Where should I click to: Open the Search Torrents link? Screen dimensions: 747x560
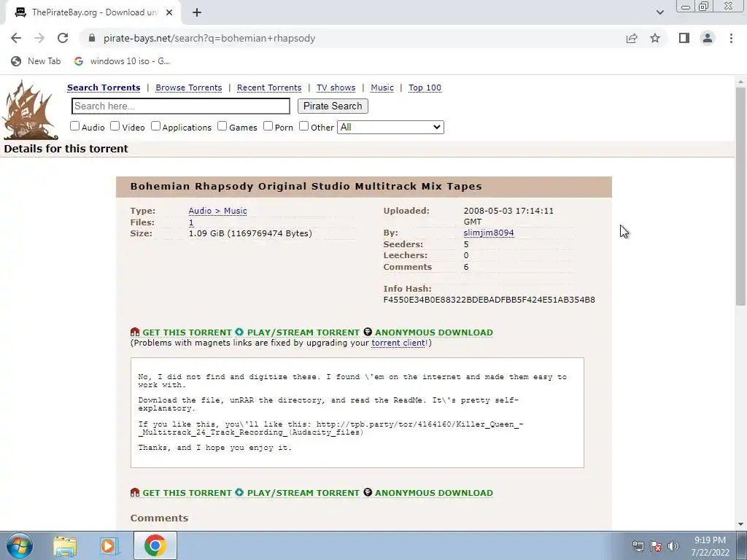tap(104, 87)
